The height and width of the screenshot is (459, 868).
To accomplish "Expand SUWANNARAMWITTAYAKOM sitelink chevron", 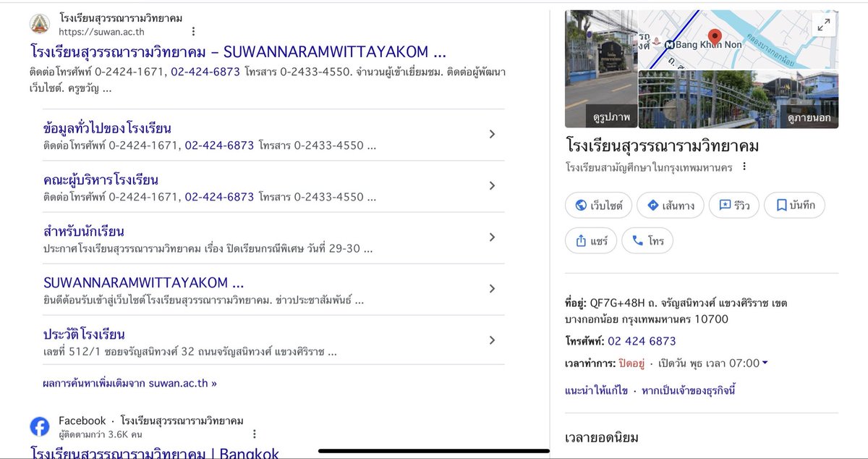I will (492, 288).
